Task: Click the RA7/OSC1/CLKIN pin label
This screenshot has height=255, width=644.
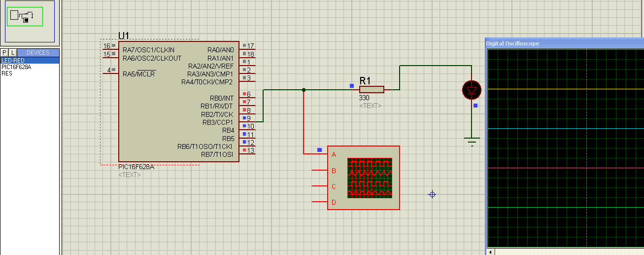Action: pyautogui.click(x=148, y=50)
